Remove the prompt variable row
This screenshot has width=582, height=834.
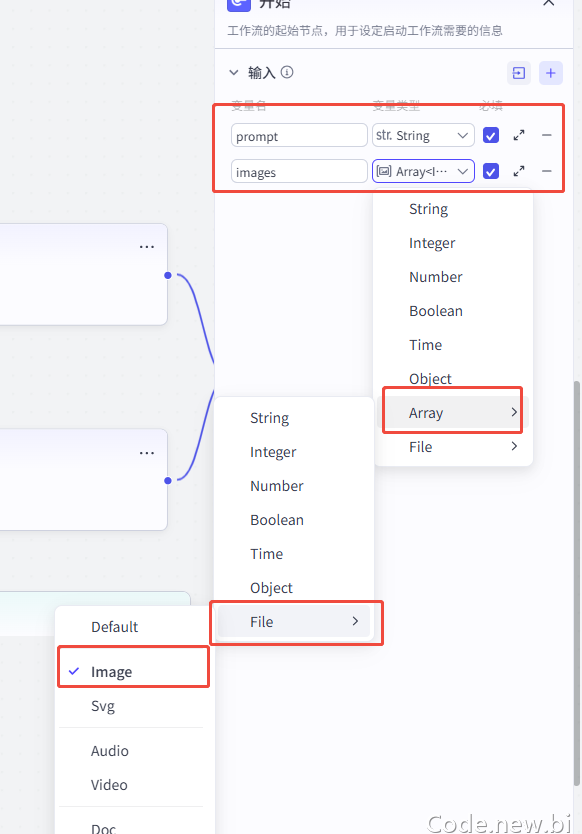tap(546, 136)
